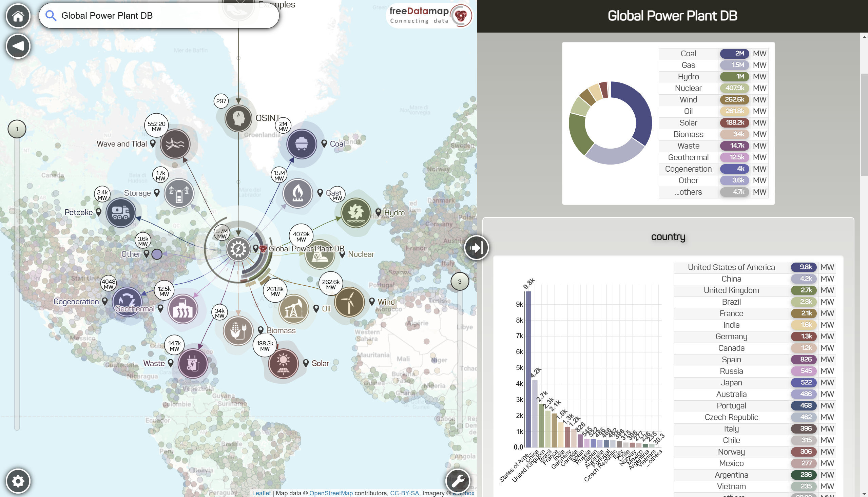868x497 pixels.
Task: Select the Nuclear row in legend
Action: 713,88
